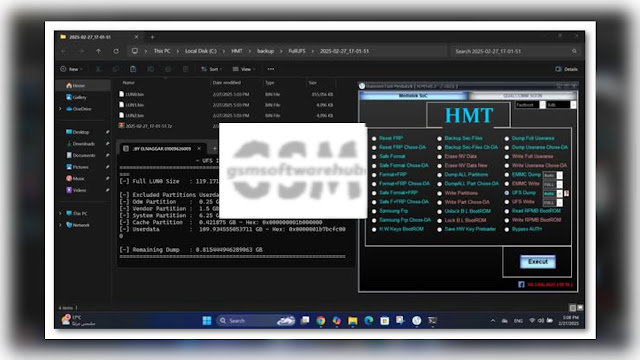Open Microsoft Edge from the taskbar
Image resolution: width=640 pixels, height=360 pixels.
coord(369,321)
